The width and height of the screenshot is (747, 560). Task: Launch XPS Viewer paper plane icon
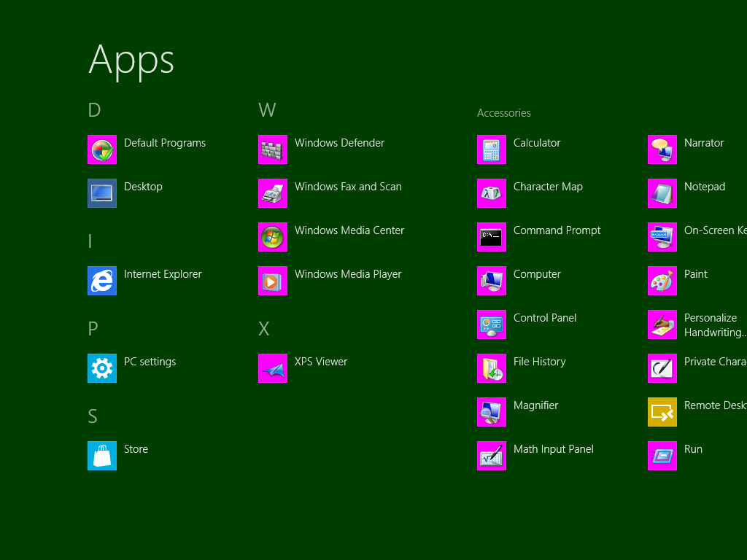(x=273, y=368)
